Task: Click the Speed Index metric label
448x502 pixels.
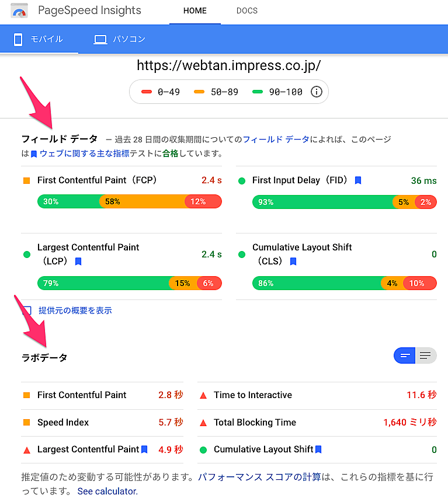Action: 63,422
